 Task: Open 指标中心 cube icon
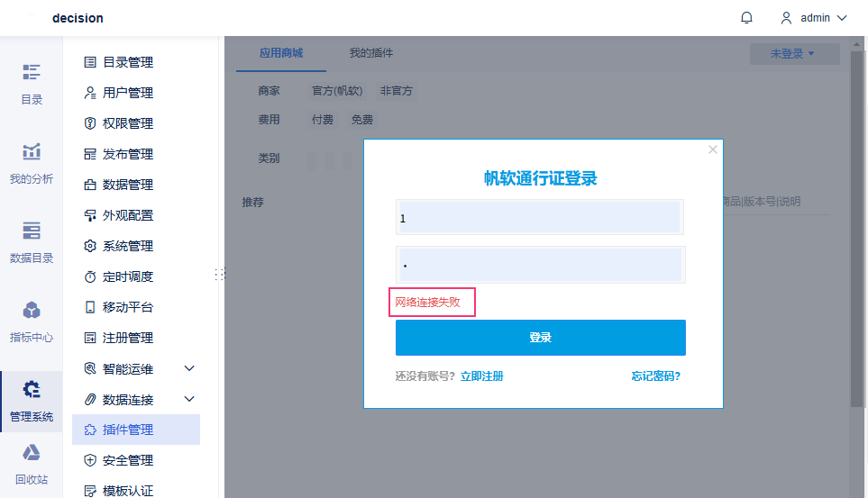32,310
